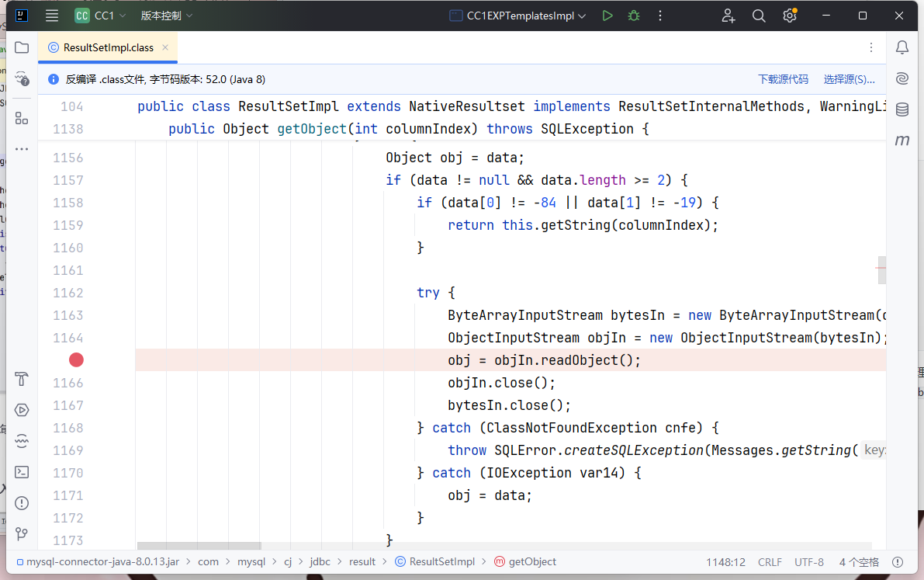Screen dimensions: 924x580
Task: Open the Notifications bell panel
Action: (902, 47)
